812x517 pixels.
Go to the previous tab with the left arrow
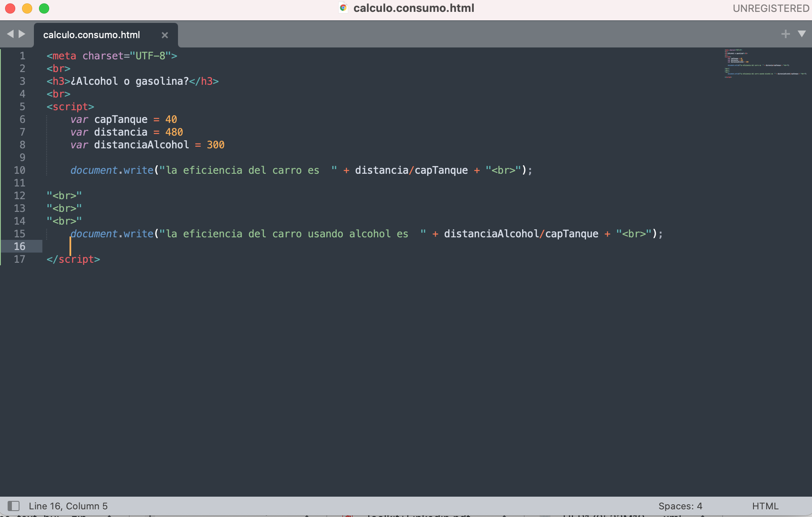click(10, 34)
